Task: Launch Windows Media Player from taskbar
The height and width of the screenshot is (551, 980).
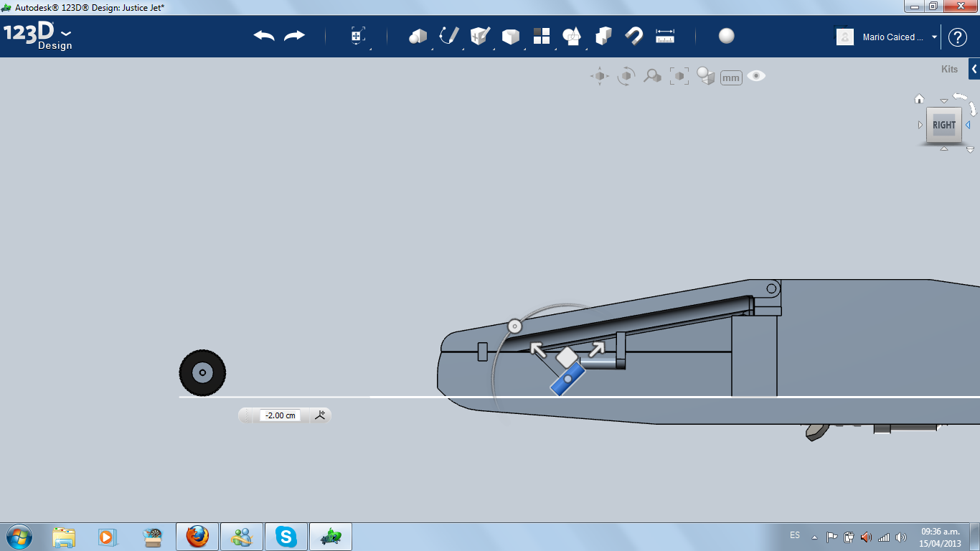Action: (x=107, y=537)
